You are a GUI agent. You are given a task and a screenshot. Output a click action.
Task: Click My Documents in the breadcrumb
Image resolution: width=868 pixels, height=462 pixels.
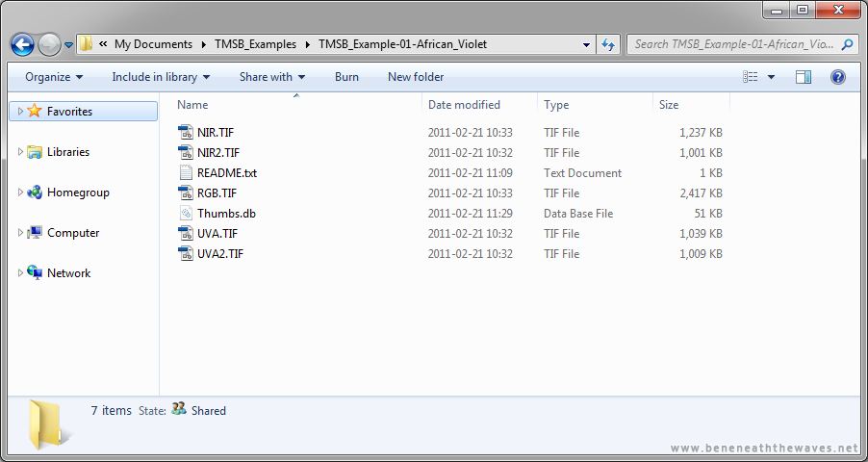tap(153, 44)
